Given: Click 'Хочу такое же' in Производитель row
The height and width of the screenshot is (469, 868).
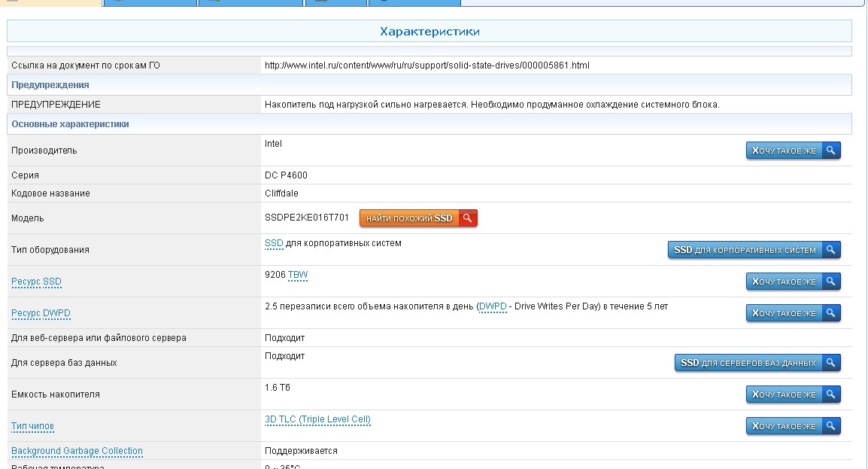Looking at the screenshot, I should 794,151.
